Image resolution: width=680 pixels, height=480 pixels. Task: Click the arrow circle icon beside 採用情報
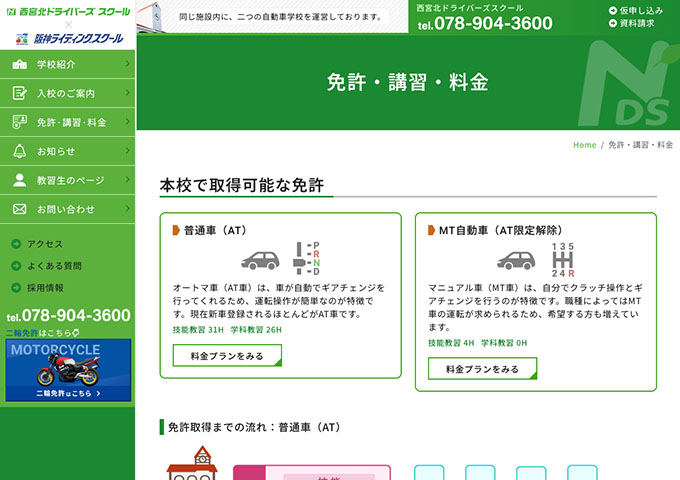[16, 287]
